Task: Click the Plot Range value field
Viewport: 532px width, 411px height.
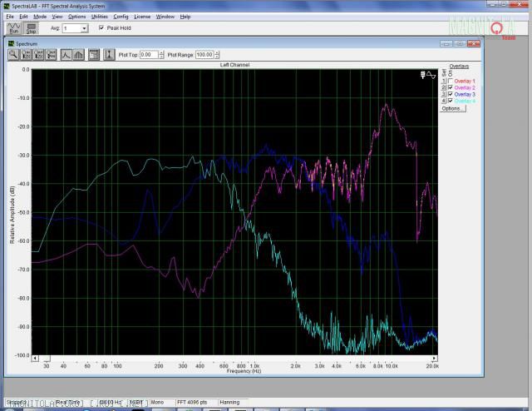Action: point(204,55)
